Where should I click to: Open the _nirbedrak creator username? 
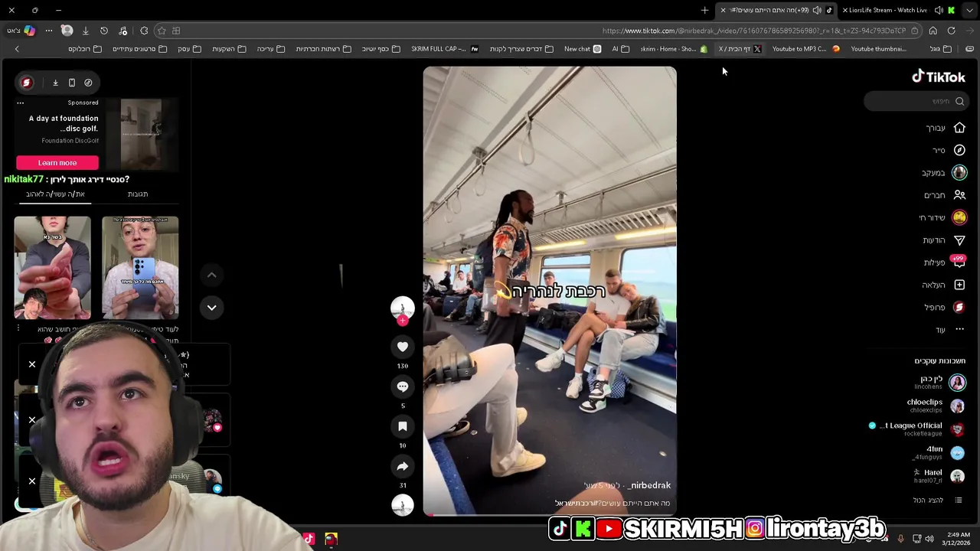[x=649, y=485]
